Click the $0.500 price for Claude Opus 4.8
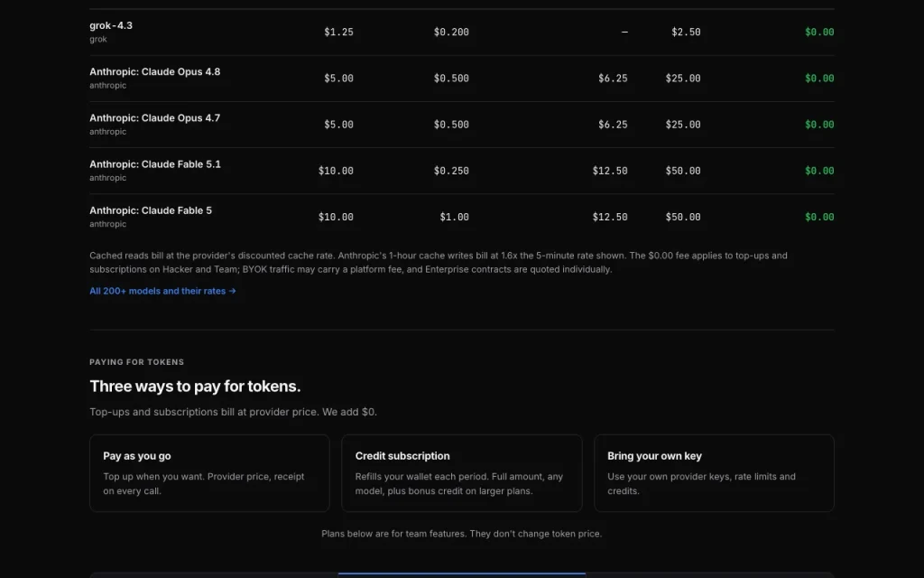 tap(451, 78)
